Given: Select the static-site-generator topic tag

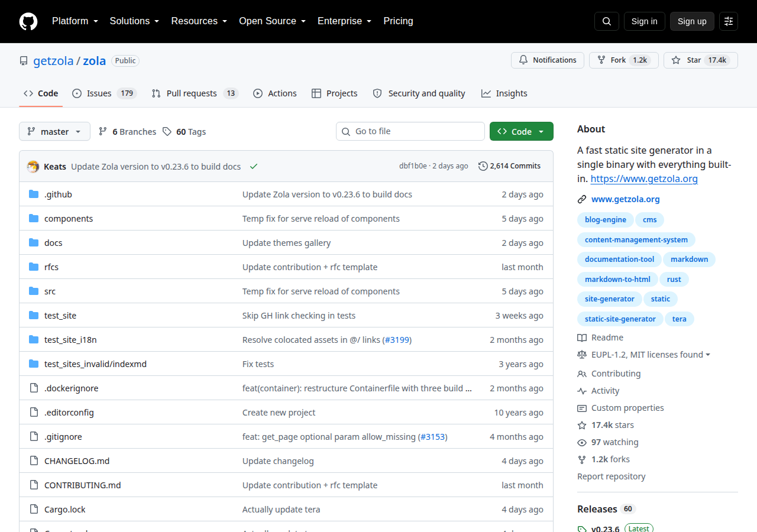Looking at the screenshot, I should 620,319.
